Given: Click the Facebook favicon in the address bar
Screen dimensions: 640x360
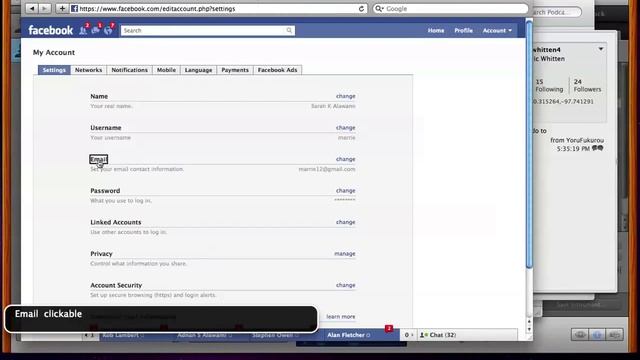Looking at the screenshot, I should pyautogui.click(x=74, y=9).
